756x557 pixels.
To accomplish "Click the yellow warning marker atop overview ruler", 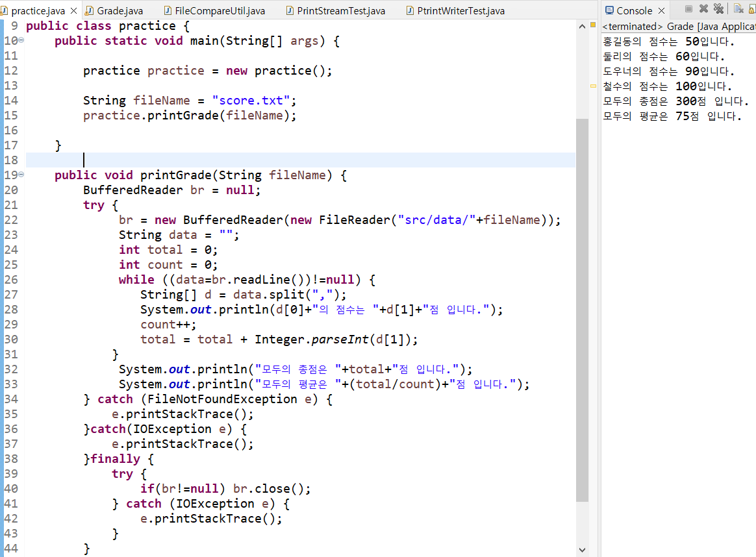I will click(x=593, y=25).
